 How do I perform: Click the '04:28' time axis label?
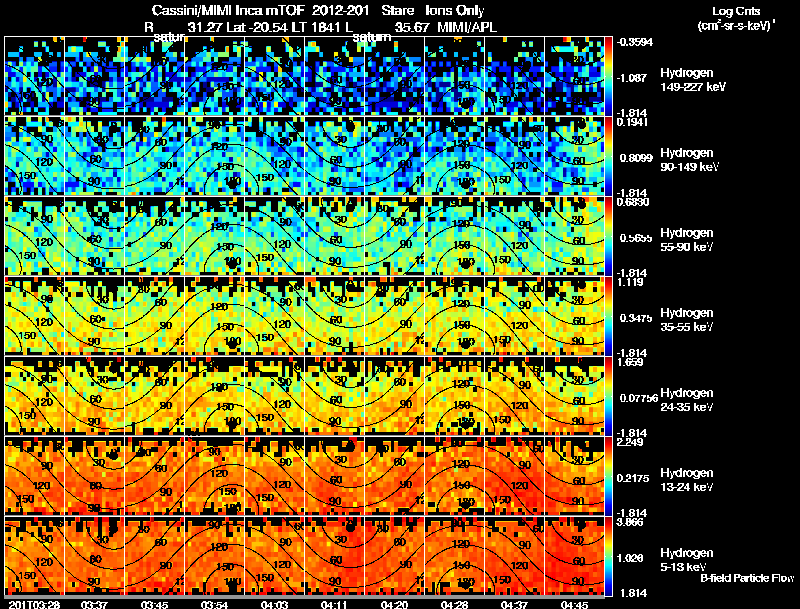tap(454, 604)
